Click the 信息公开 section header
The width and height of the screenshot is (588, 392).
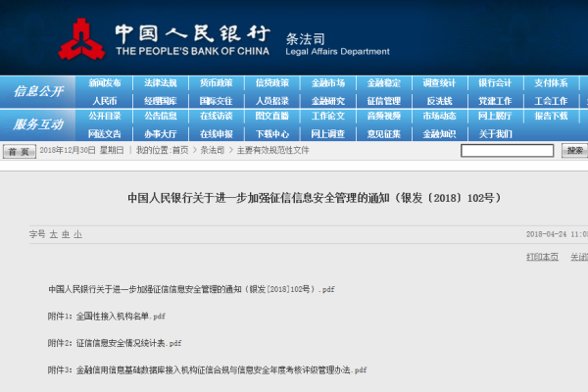(x=38, y=91)
